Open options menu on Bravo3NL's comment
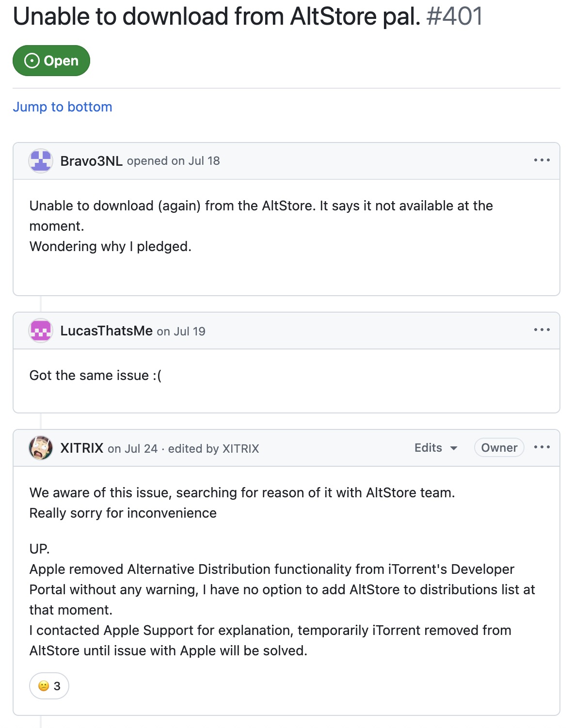 point(542,160)
